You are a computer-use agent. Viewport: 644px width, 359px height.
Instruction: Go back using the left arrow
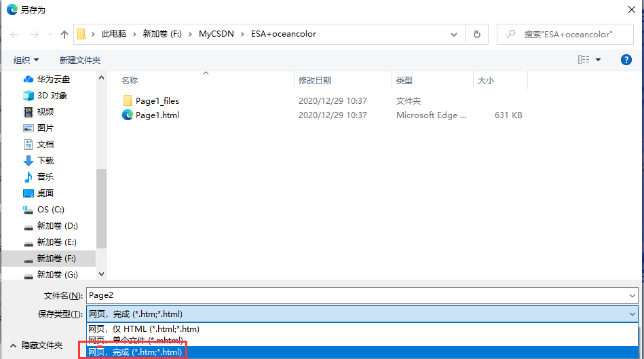14,35
